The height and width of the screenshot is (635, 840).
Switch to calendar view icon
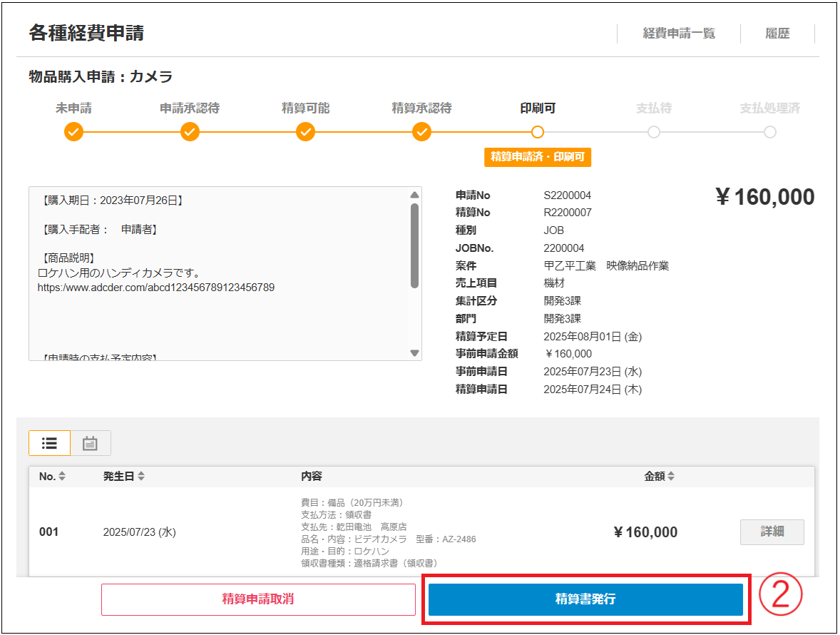tap(90, 443)
